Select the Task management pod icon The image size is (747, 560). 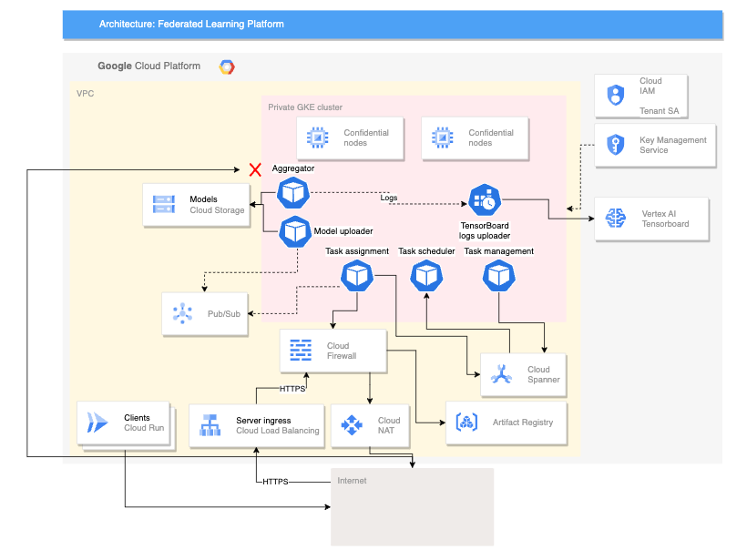pyautogui.click(x=498, y=275)
